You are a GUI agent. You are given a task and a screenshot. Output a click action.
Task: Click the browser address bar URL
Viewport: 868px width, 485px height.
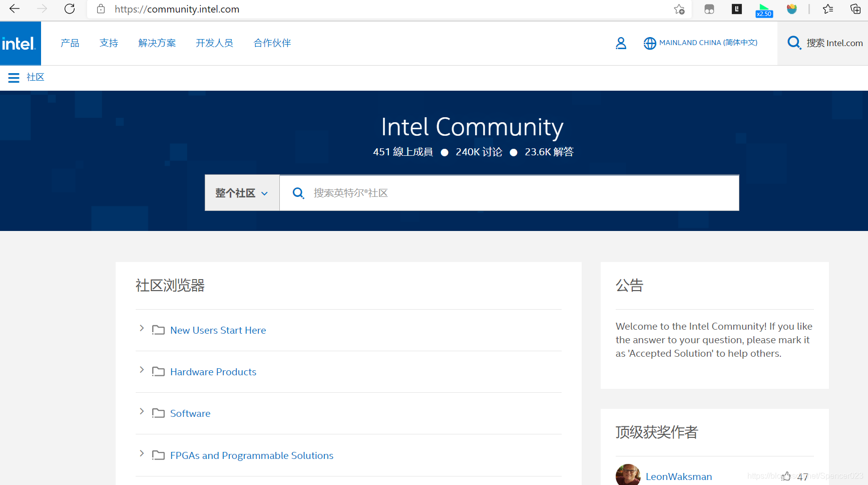point(177,9)
